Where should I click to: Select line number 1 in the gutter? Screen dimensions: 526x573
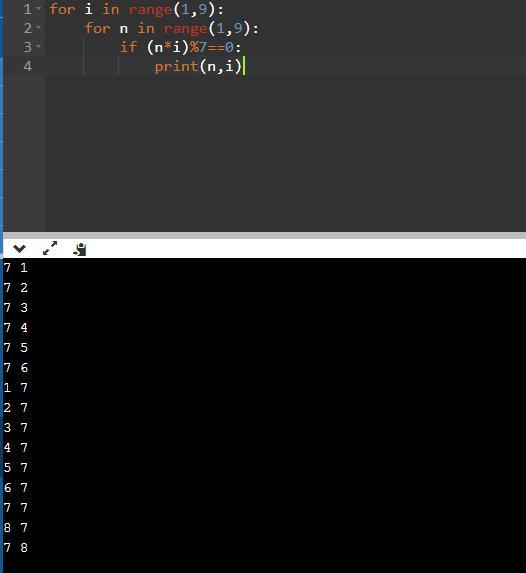[27, 9]
